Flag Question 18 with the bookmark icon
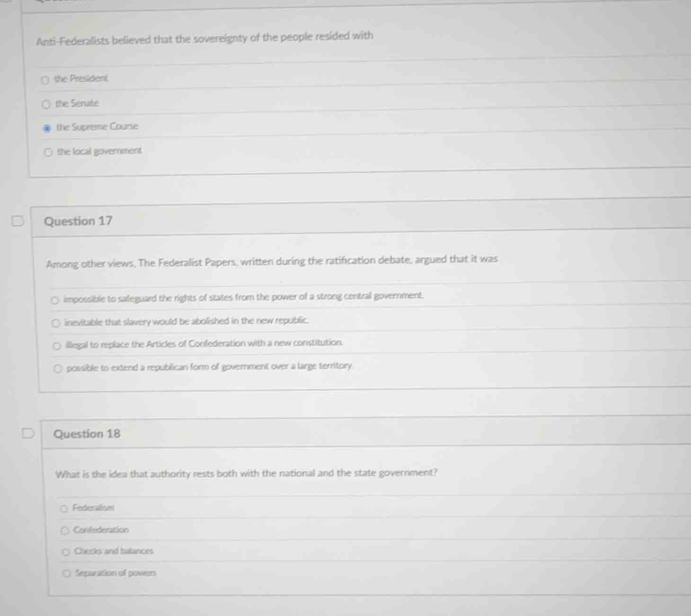 click(28, 434)
